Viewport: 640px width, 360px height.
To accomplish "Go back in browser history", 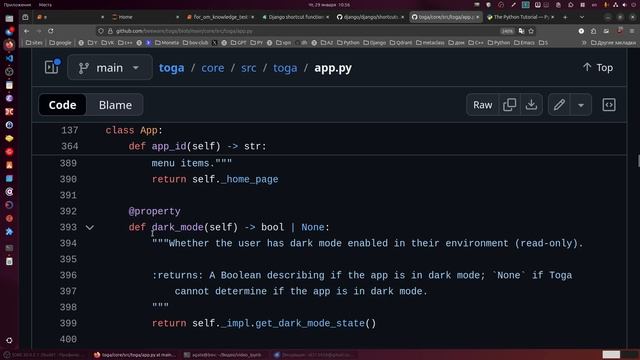I will [x=27, y=31].
